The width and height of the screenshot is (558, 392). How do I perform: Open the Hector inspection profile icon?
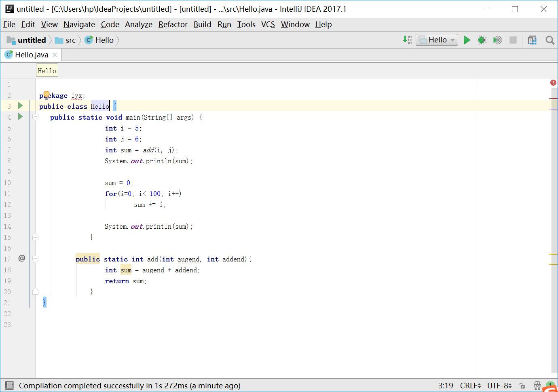[537, 386]
